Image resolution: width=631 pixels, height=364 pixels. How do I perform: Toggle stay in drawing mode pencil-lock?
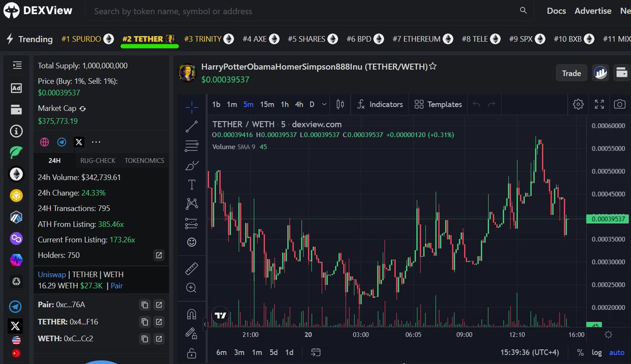coord(192,334)
